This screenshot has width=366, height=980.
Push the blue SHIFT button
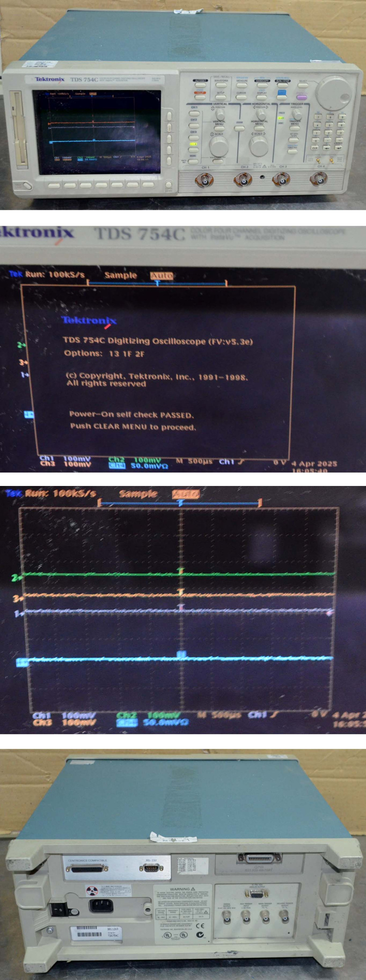[x=281, y=97]
